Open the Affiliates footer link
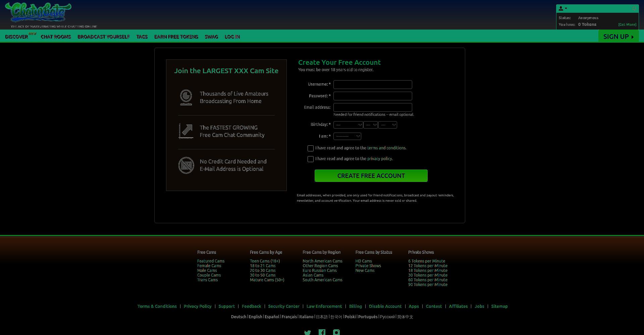The image size is (644, 335). click(458, 306)
